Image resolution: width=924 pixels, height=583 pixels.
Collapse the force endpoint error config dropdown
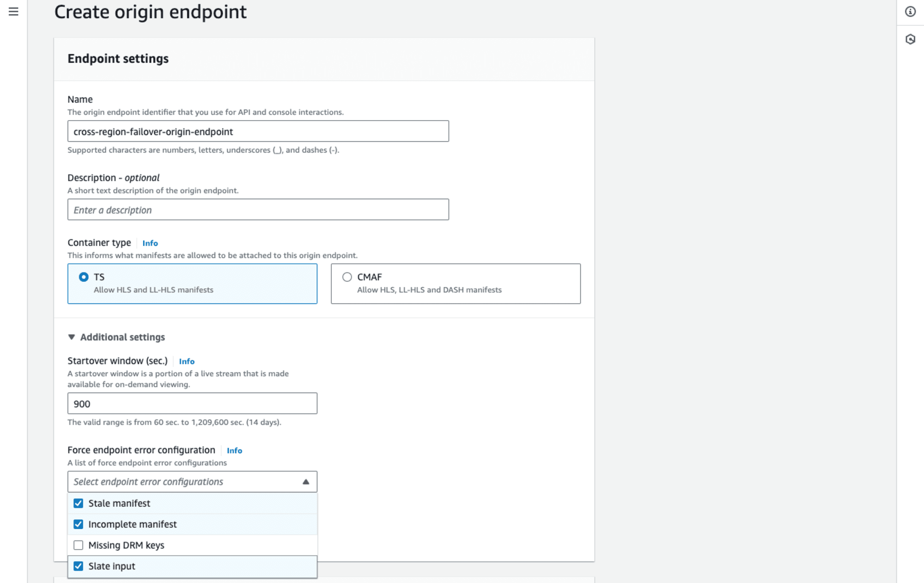305,481
